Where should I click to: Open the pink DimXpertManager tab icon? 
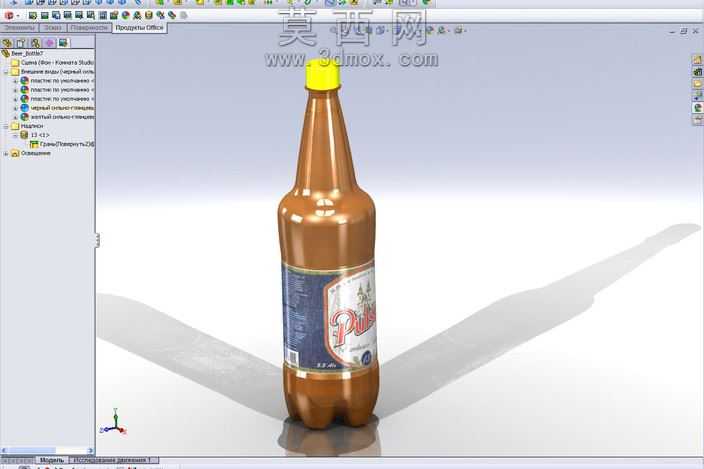point(49,43)
